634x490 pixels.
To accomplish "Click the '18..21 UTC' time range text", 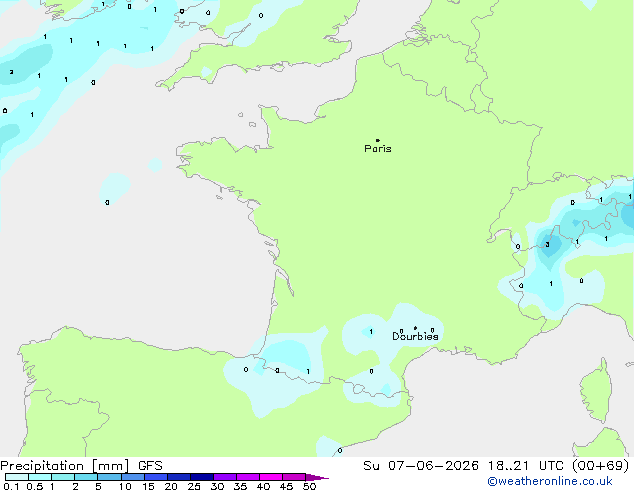I will pyautogui.click(x=525, y=466).
